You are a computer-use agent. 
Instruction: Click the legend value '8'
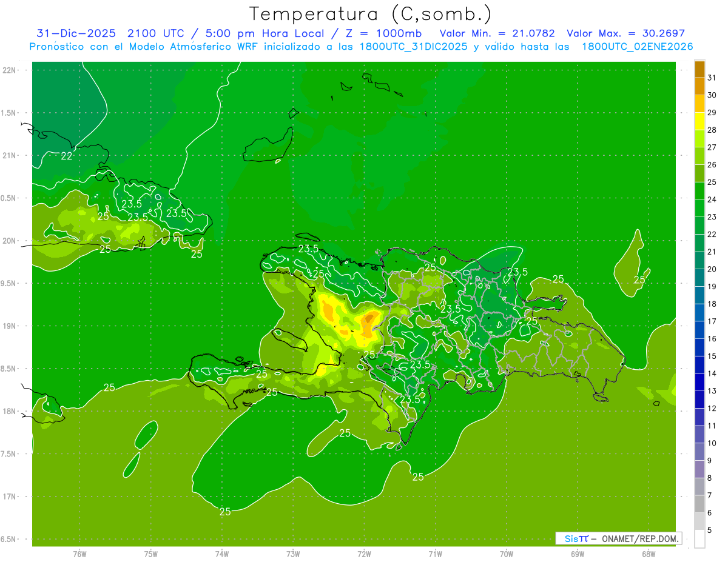(710, 478)
